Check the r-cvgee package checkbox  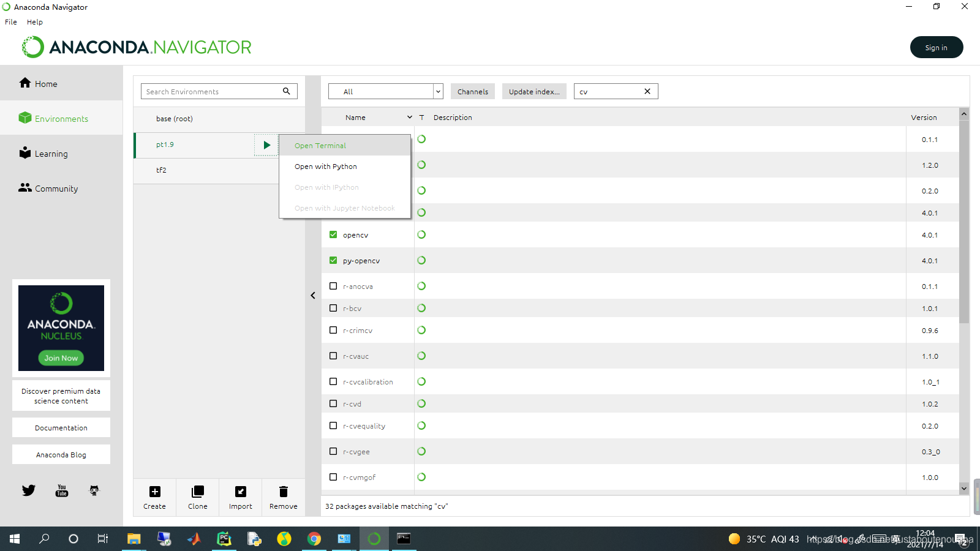coord(333,451)
